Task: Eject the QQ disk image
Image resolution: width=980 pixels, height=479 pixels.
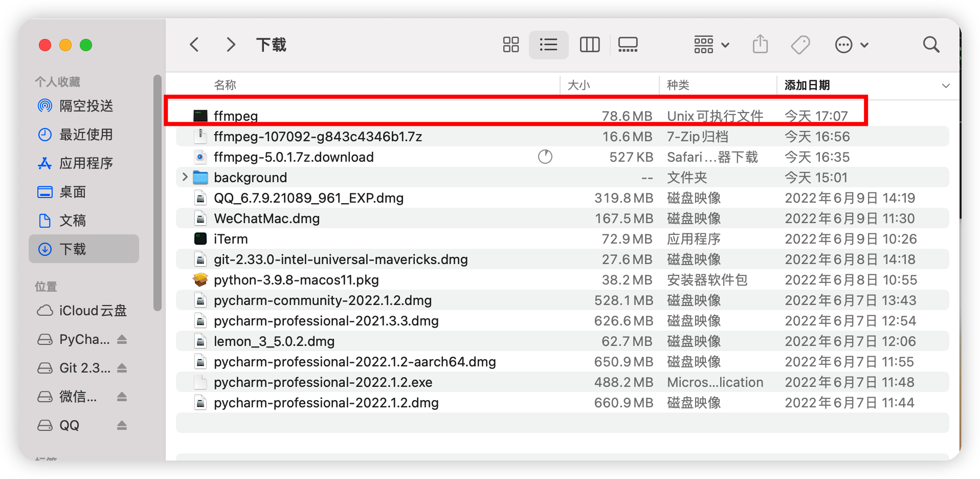Action: (x=122, y=425)
